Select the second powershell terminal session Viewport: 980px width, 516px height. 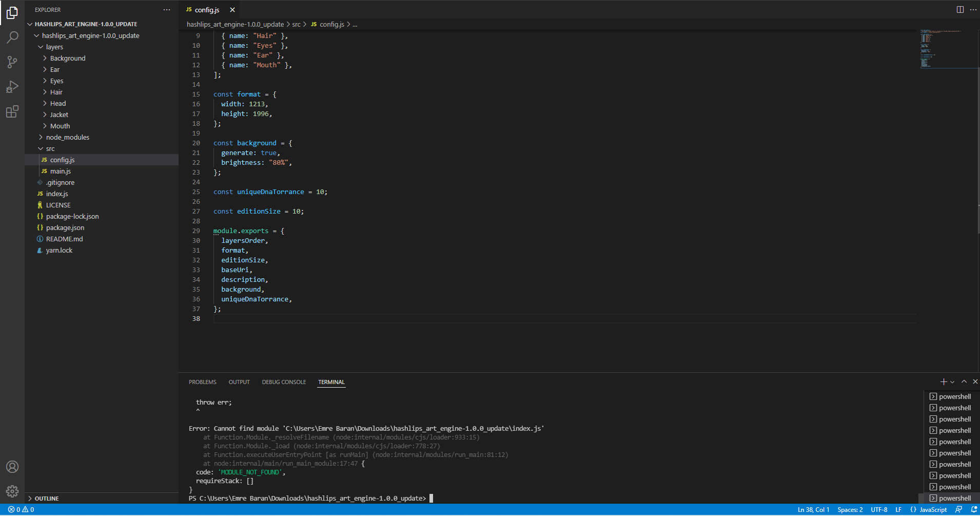(x=954, y=407)
